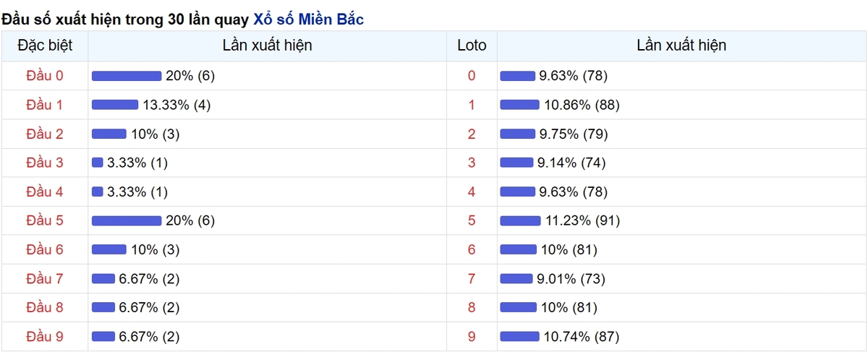The width and height of the screenshot is (868, 352).
Task: Click the Loto 0 bar showing 9.63%
Action: click(517, 76)
